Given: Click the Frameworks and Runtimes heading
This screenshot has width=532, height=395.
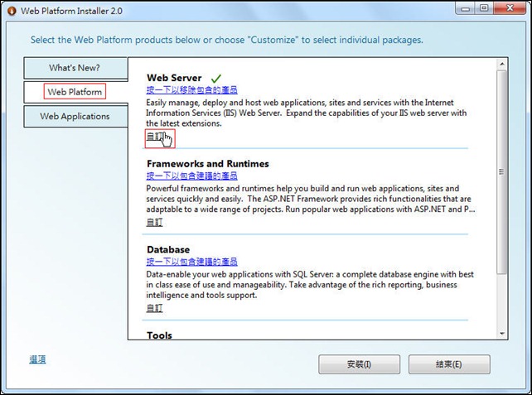Looking at the screenshot, I should tap(208, 164).
